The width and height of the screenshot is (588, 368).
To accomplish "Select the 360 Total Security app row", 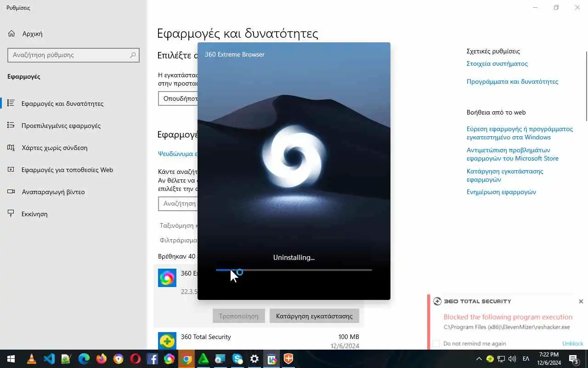I will (x=259, y=341).
